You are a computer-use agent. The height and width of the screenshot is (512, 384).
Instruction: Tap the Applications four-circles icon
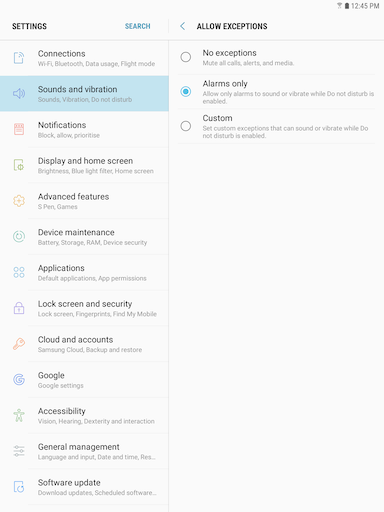pyautogui.click(x=19, y=272)
